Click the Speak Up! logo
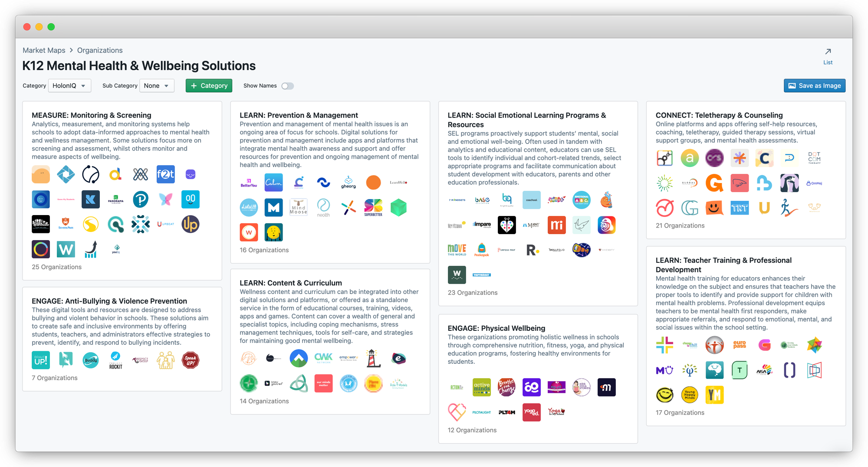 coord(191,360)
